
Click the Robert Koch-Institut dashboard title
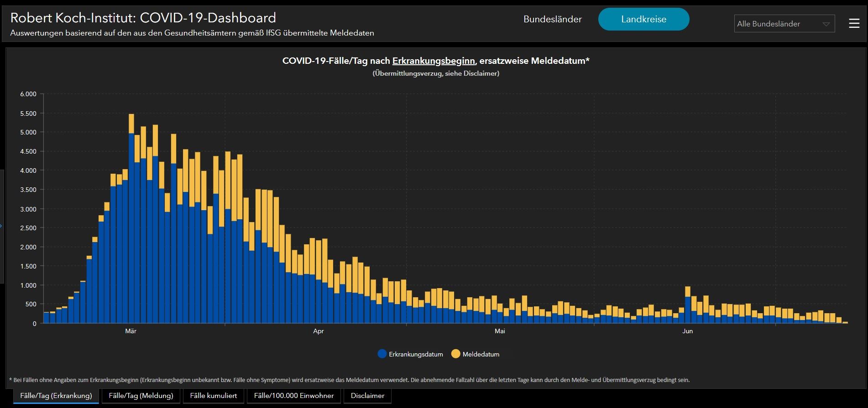tap(143, 18)
